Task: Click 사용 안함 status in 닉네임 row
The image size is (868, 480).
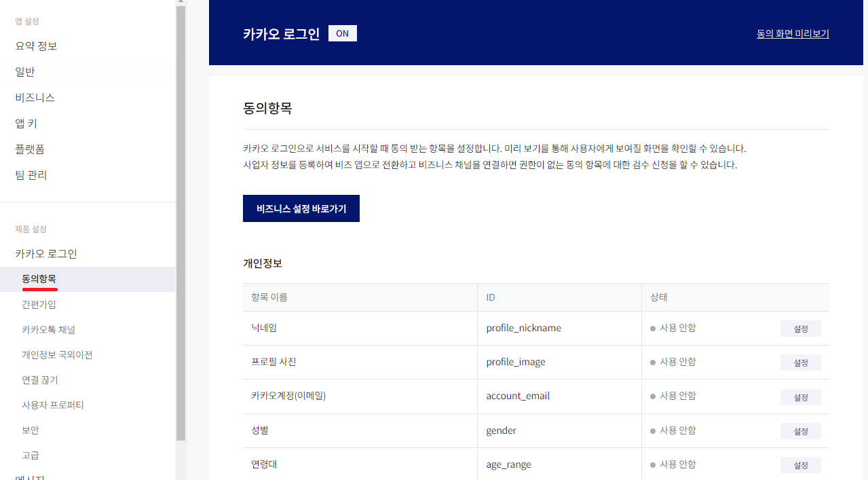Action: click(673, 328)
